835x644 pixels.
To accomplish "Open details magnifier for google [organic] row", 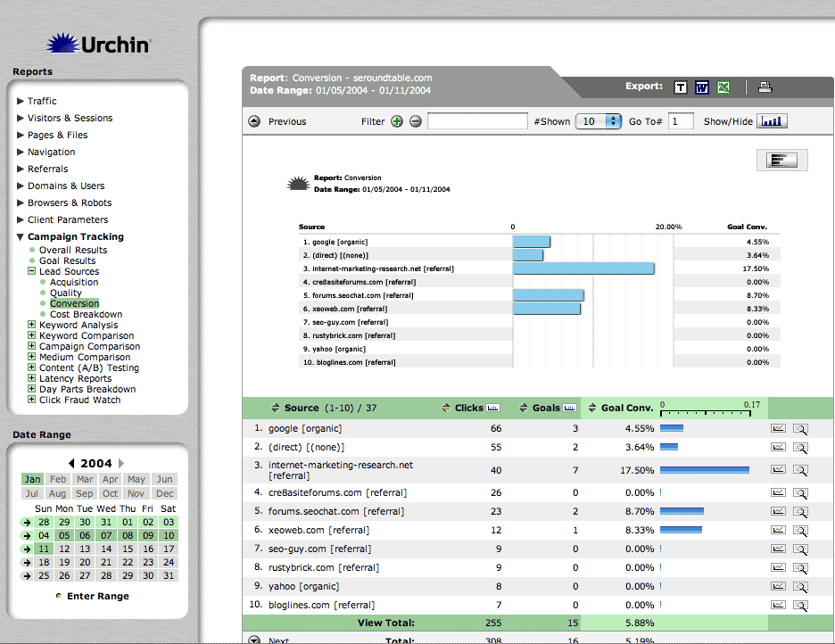I will (800, 429).
